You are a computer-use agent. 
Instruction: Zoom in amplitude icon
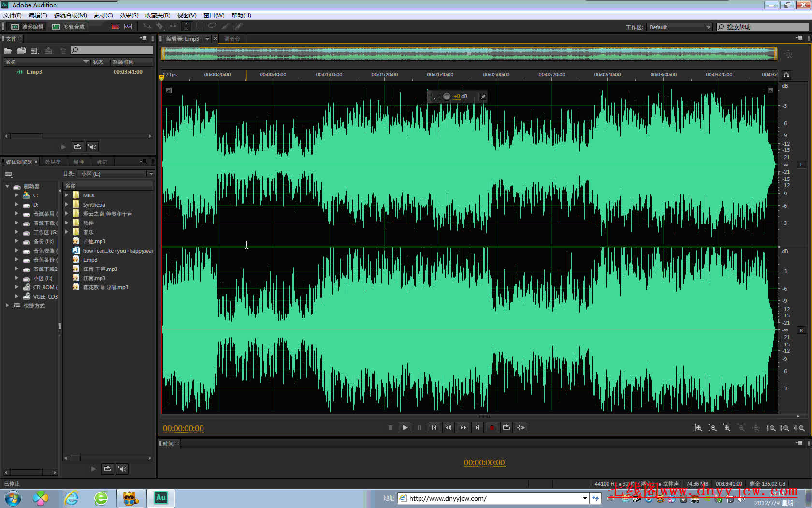pos(698,428)
